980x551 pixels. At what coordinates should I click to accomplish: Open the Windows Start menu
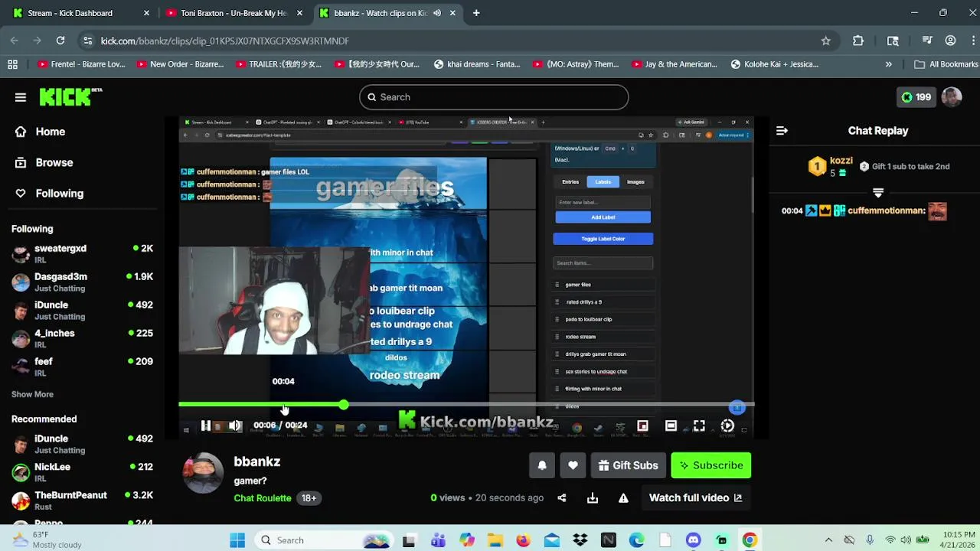[x=237, y=540]
